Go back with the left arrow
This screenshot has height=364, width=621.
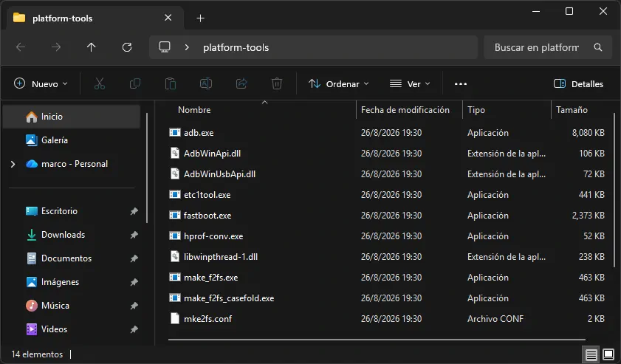pyautogui.click(x=21, y=47)
